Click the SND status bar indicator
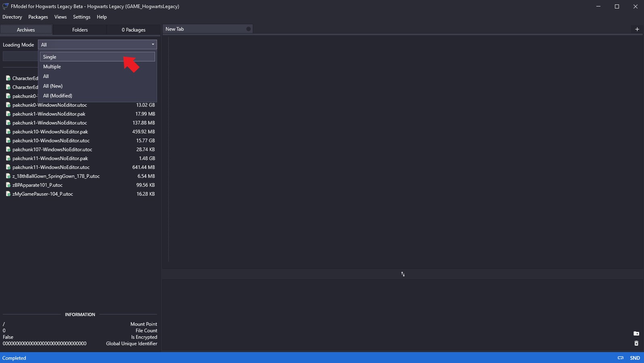Image resolution: width=644 pixels, height=363 pixels. (635, 358)
